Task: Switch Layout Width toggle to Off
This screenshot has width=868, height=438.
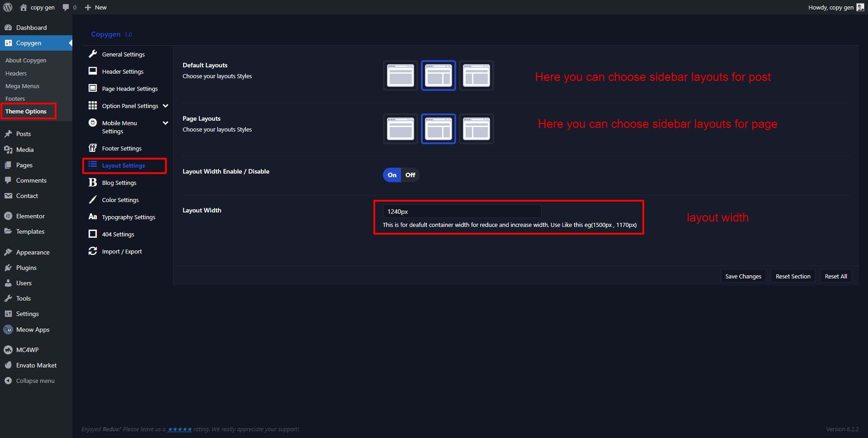Action: pos(410,175)
